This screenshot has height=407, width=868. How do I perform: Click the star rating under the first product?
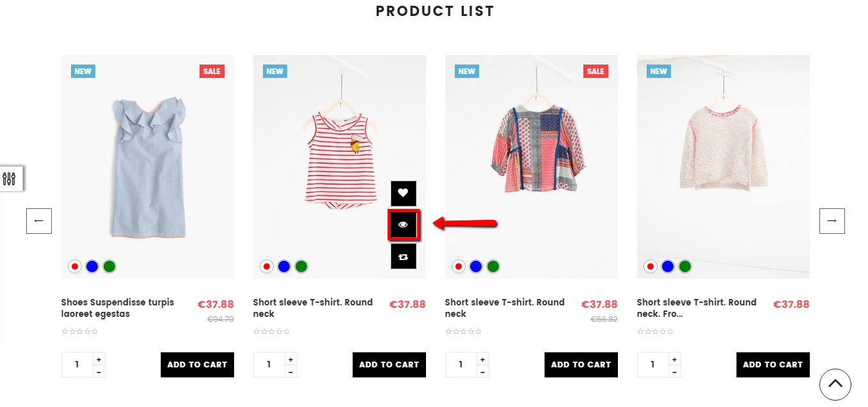point(80,332)
